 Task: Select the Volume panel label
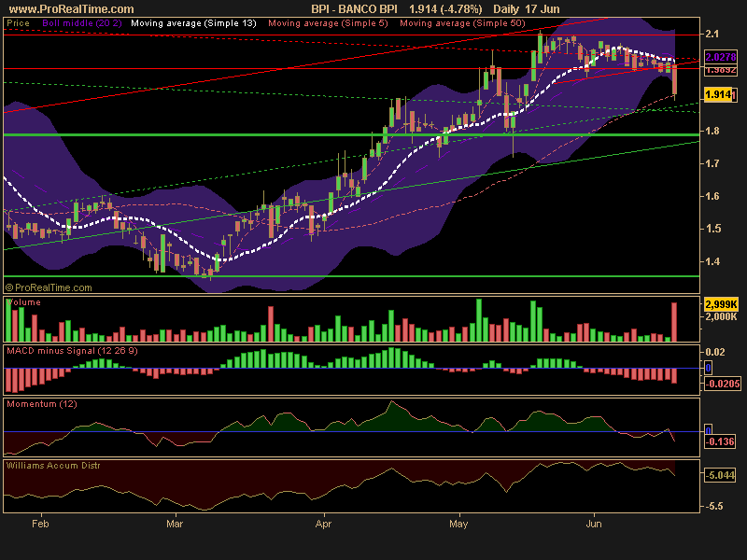(24, 302)
